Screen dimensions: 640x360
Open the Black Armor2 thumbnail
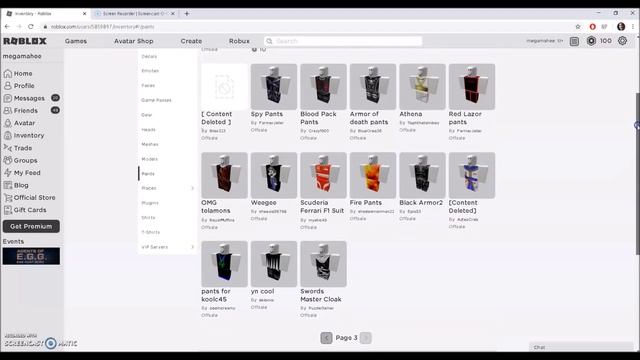point(422,175)
